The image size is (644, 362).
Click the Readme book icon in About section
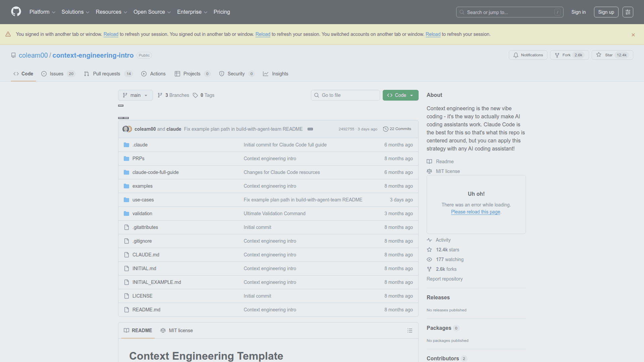click(x=429, y=161)
